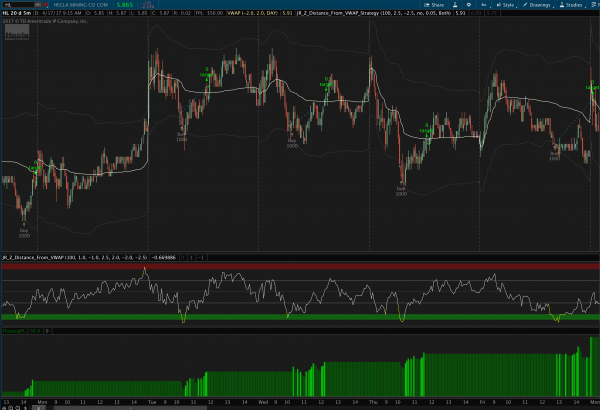Click the last price 5.865

(x=125, y=5)
